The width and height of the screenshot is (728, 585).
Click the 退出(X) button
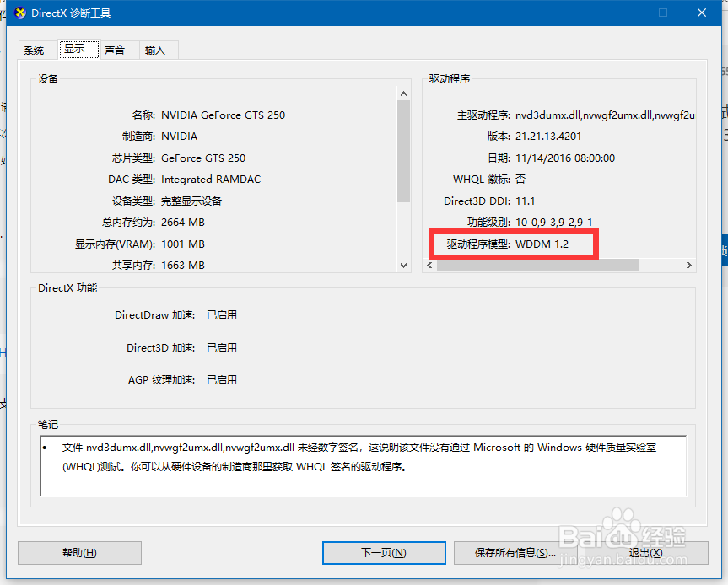[646, 552]
